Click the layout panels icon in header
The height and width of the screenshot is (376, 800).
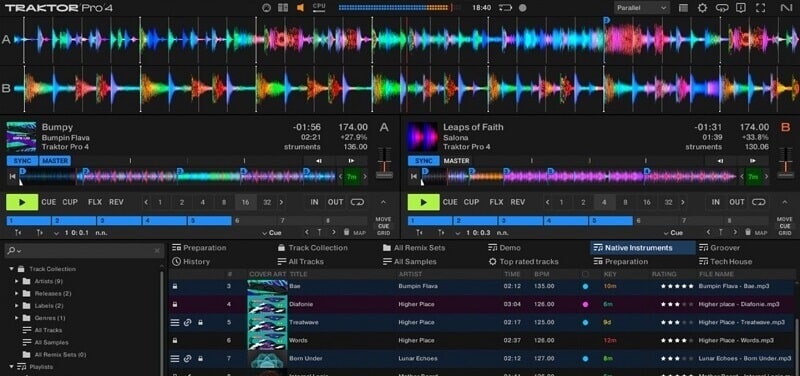click(x=283, y=8)
